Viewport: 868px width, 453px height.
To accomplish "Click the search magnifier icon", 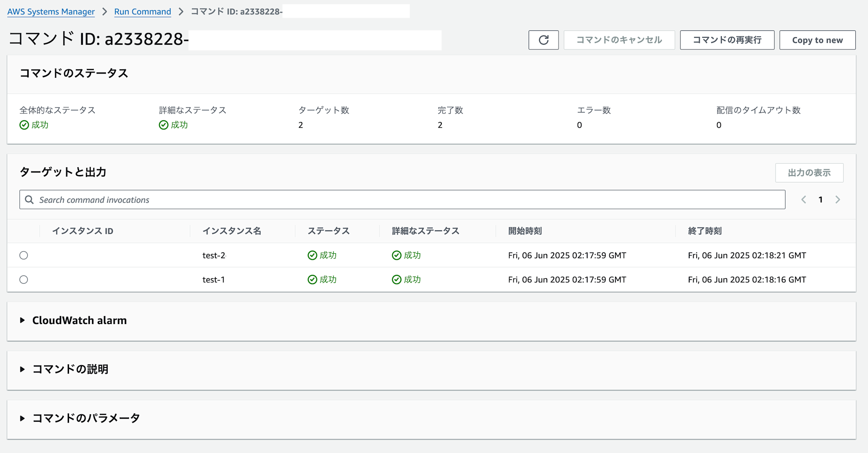I will click(x=29, y=199).
